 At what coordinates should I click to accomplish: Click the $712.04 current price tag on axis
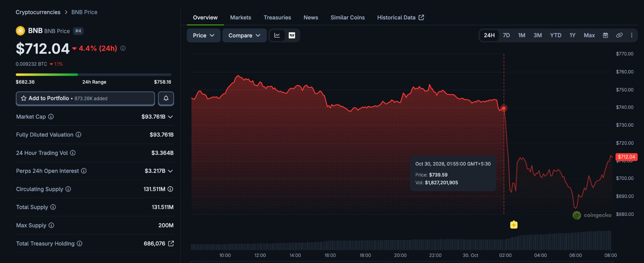626,157
